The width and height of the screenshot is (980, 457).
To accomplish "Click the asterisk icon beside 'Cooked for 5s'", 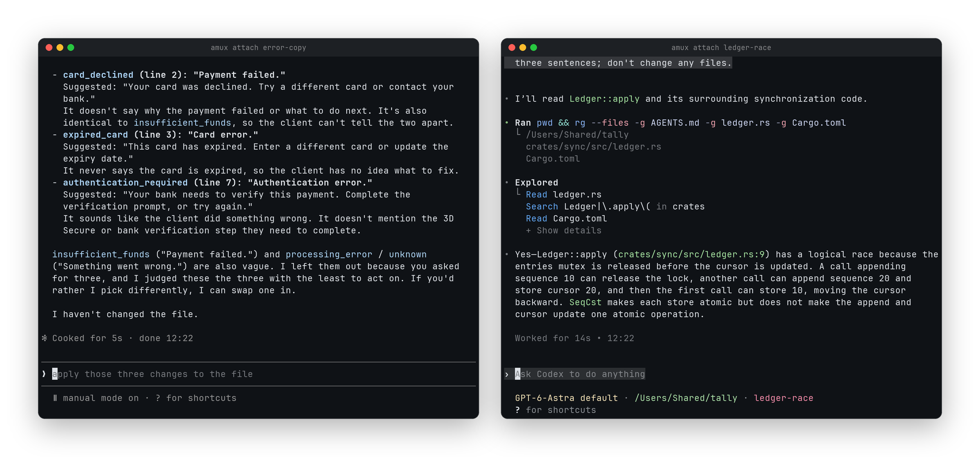I will 45,338.
